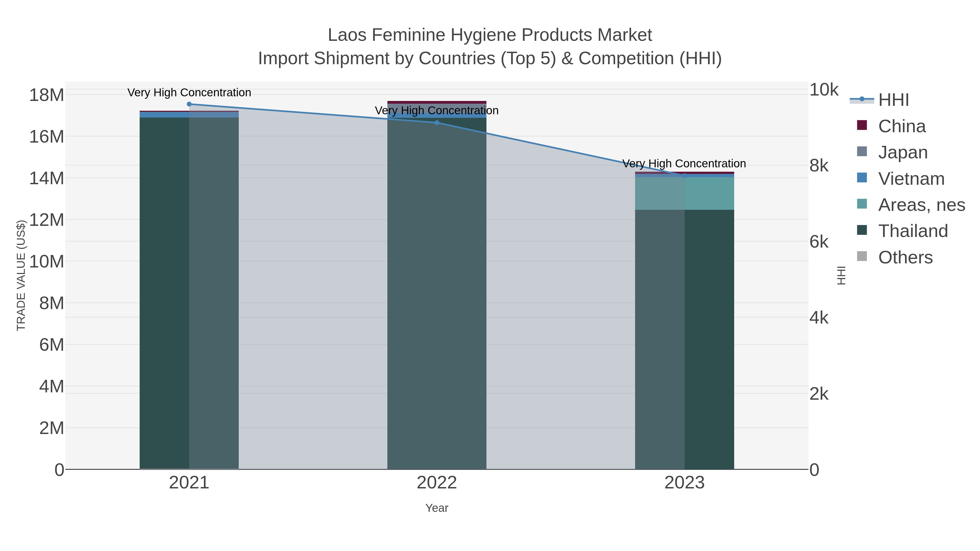Image resolution: width=980 pixels, height=551 pixels.
Task: Toggle China series in legend
Action: coord(891,126)
